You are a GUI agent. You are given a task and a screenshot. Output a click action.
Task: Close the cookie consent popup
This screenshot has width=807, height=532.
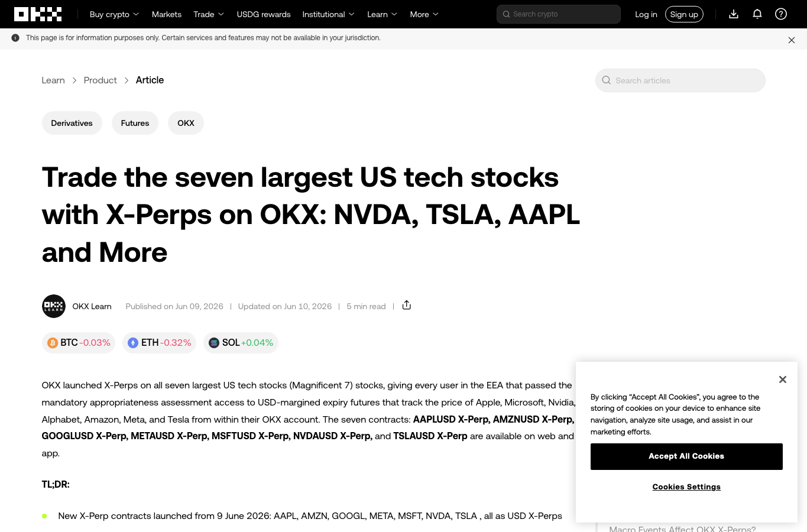click(783, 379)
